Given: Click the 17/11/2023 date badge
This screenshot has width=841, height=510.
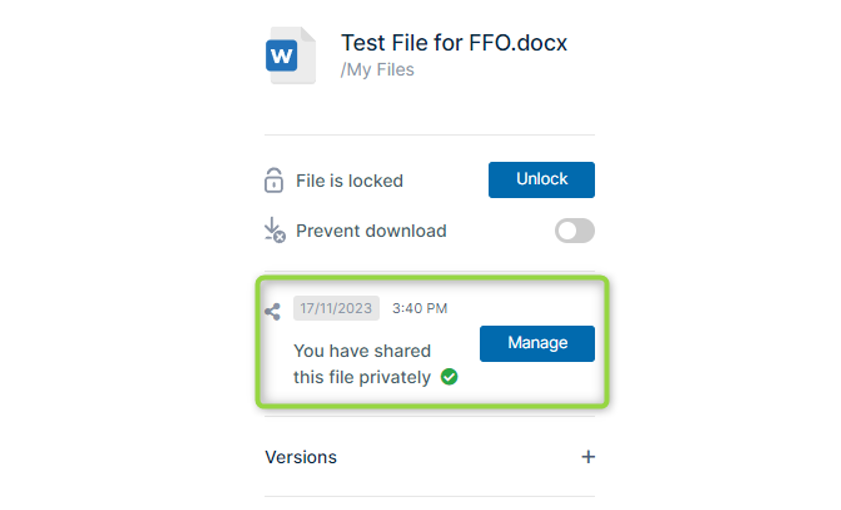Looking at the screenshot, I should [336, 308].
